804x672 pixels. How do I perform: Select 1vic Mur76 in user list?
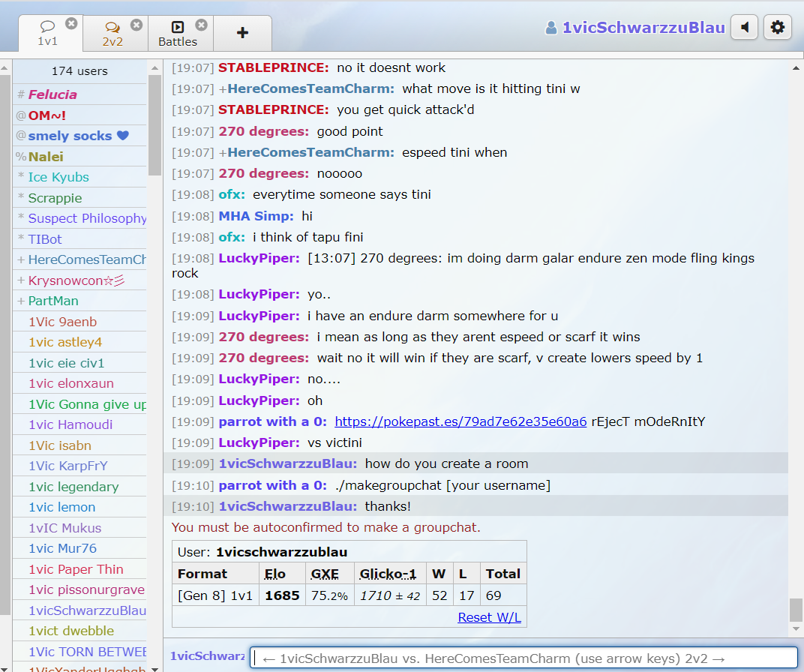tap(79, 548)
